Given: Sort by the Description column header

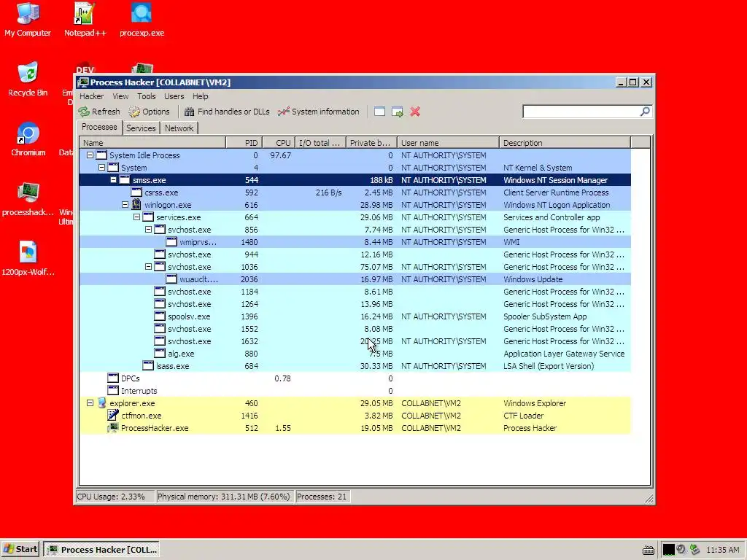Looking at the screenshot, I should pyautogui.click(x=565, y=143).
